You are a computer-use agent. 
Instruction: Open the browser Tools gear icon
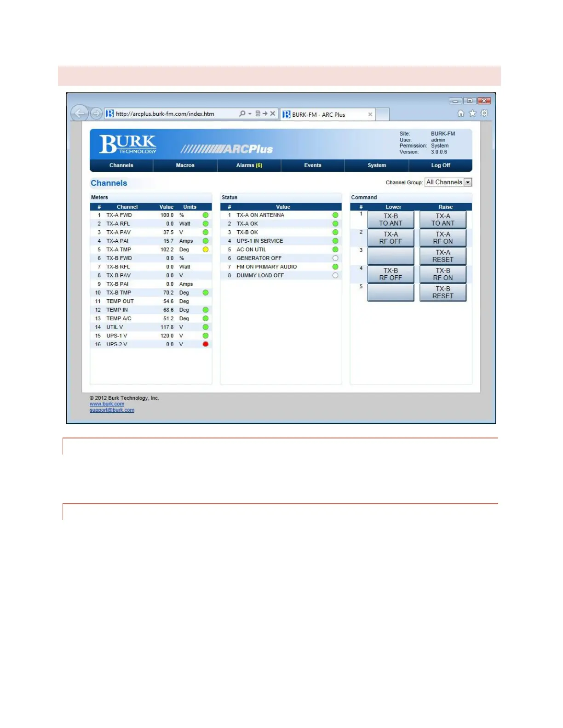(x=484, y=113)
